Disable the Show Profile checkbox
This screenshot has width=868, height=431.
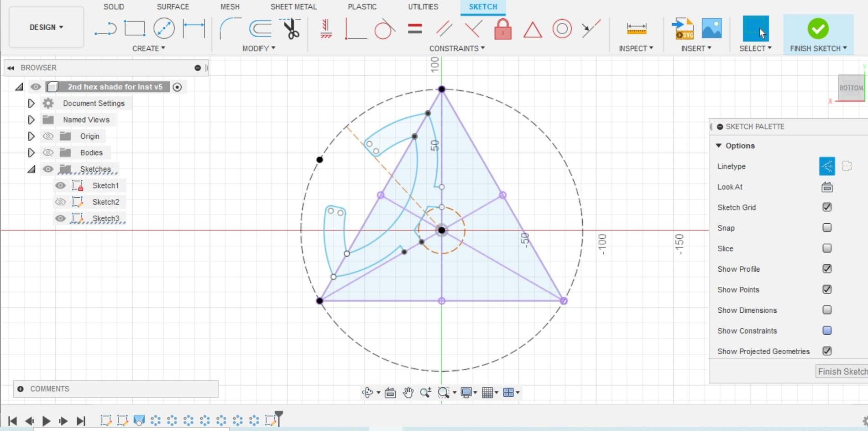(x=826, y=269)
